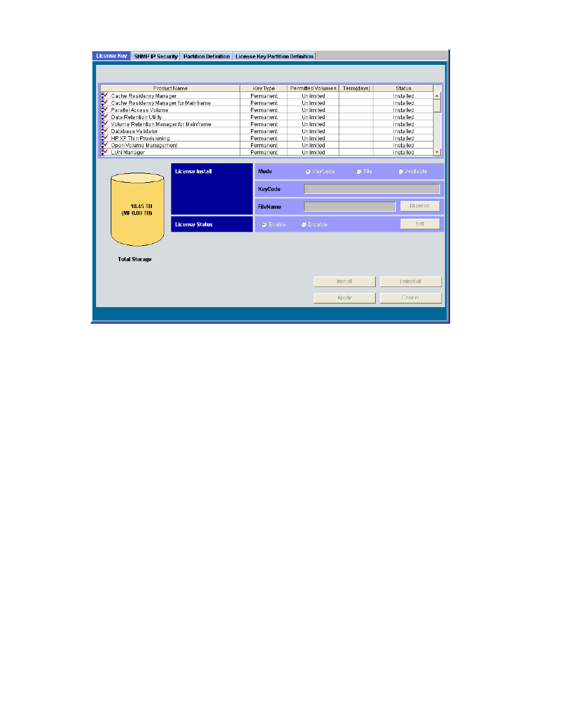Select the Cache Residency Manager product name
The image size is (562, 728).
144,96
